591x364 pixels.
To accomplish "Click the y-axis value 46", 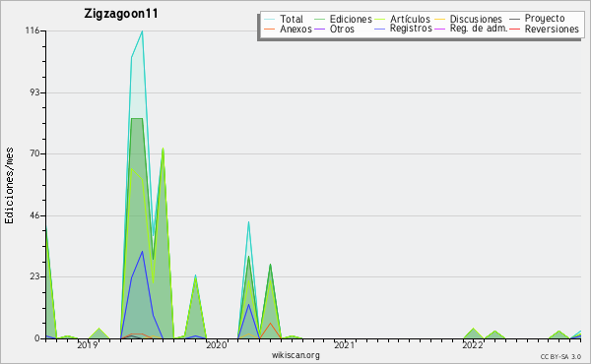I will 35,215.
